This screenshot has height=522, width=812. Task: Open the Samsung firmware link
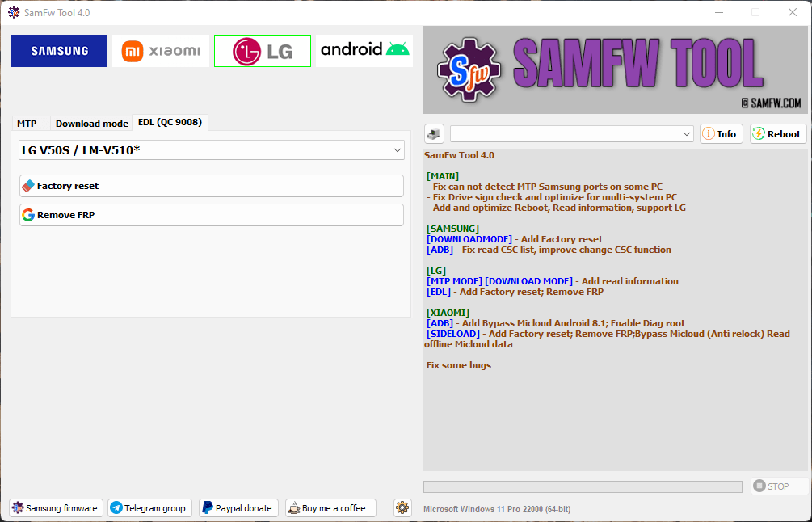point(56,508)
